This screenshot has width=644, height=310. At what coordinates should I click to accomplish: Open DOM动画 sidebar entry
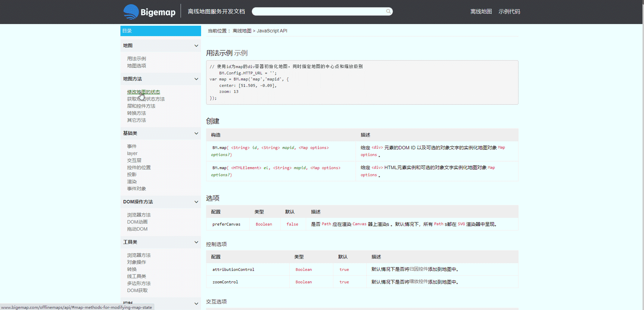137,222
